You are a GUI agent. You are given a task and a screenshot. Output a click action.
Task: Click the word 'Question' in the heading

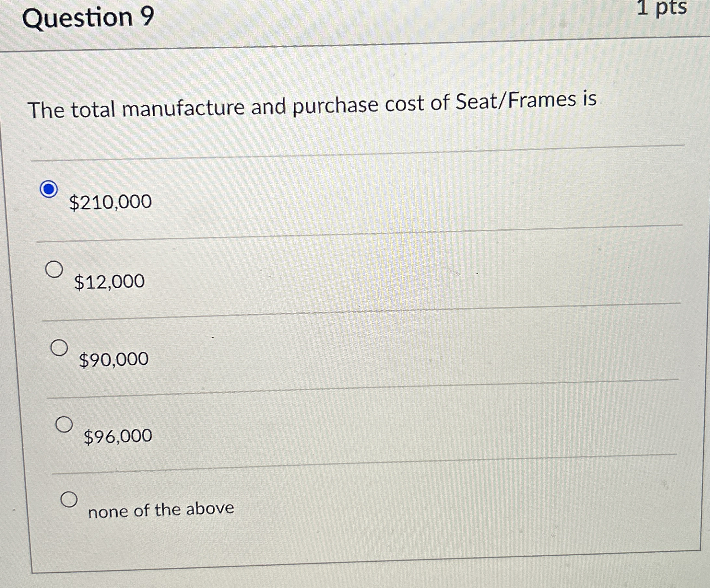(x=77, y=17)
